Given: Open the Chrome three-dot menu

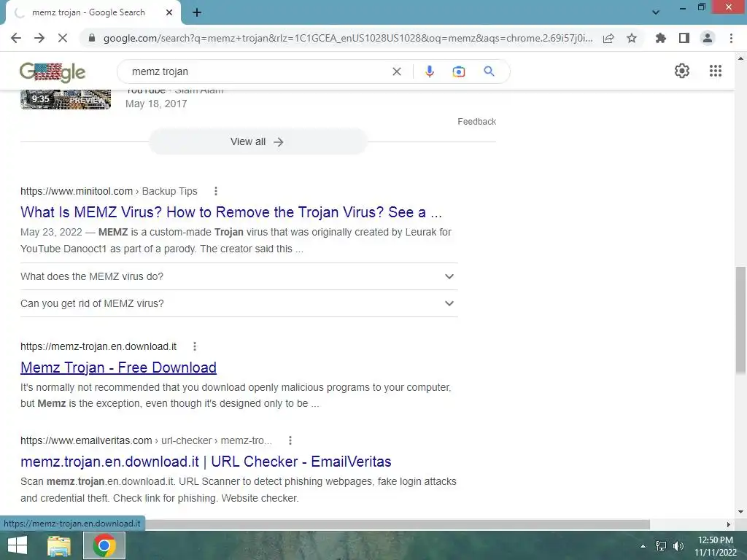Looking at the screenshot, I should pos(731,38).
